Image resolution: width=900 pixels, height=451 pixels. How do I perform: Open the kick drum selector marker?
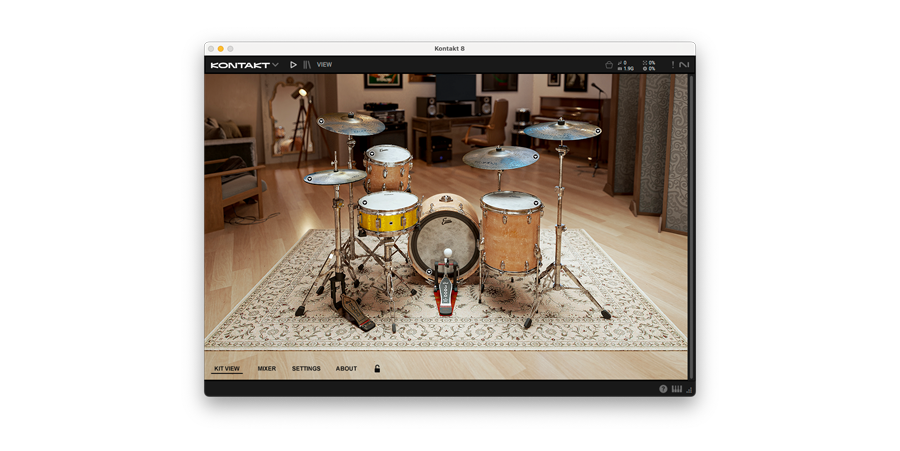[429, 271]
